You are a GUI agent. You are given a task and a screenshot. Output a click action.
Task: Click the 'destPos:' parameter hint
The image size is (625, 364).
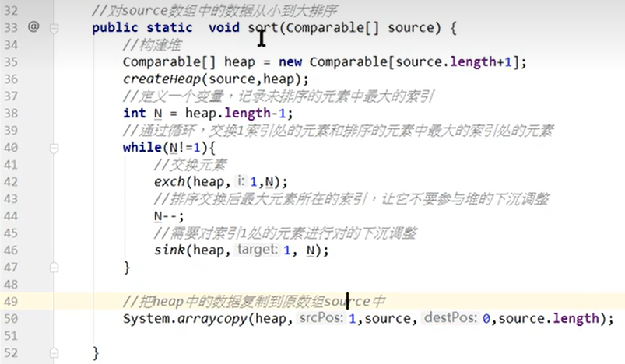coord(451,318)
